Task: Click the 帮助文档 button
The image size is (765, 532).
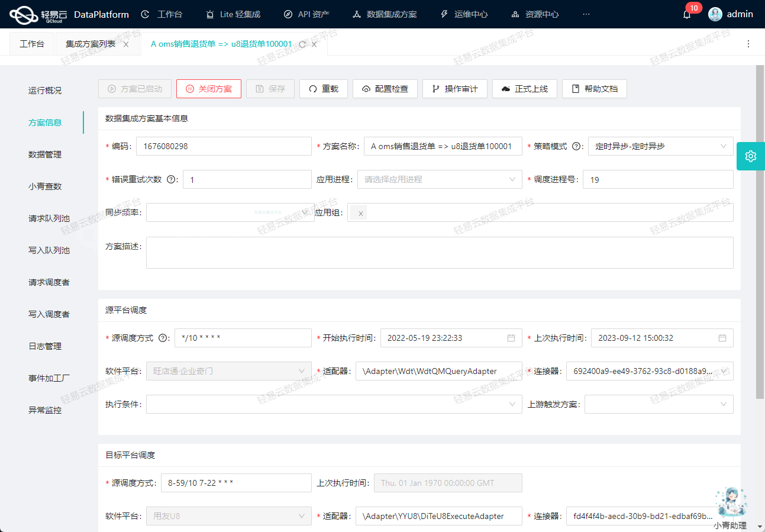Action: coord(595,89)
